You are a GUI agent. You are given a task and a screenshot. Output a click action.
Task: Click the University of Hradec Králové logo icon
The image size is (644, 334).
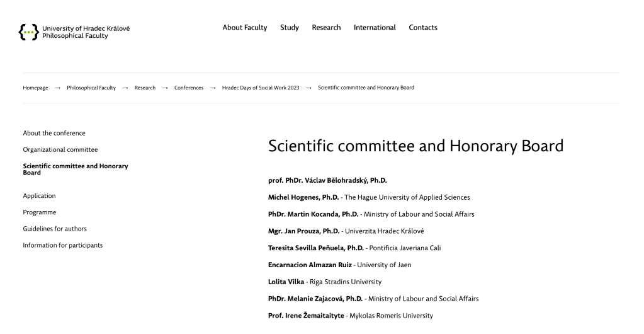pyautogui.click(x=28, y=32)
